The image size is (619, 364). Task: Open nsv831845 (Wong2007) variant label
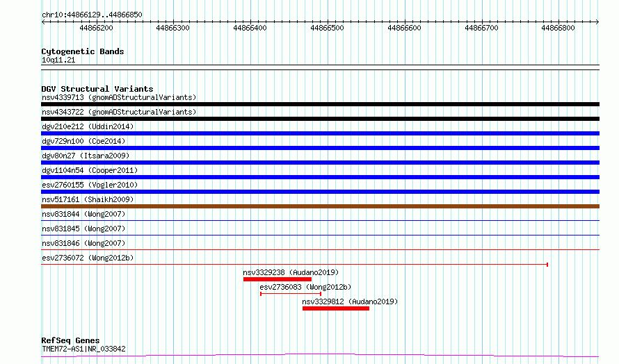83,229
